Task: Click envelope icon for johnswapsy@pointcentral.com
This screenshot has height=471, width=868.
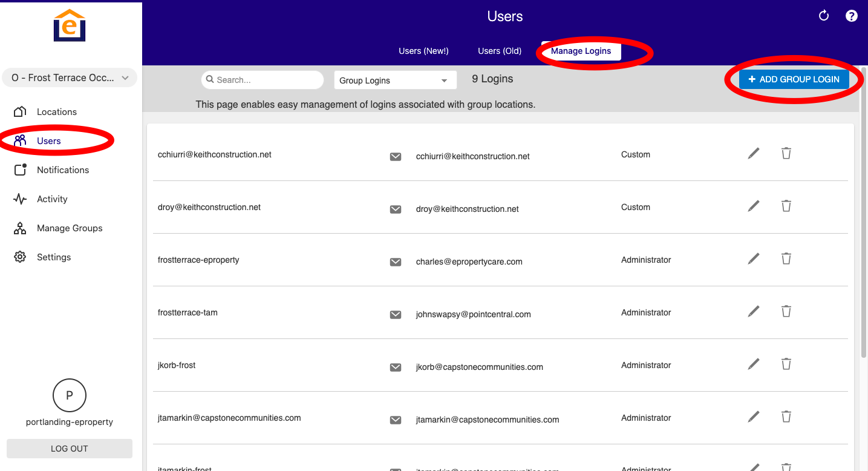Action: pos(396,315)
